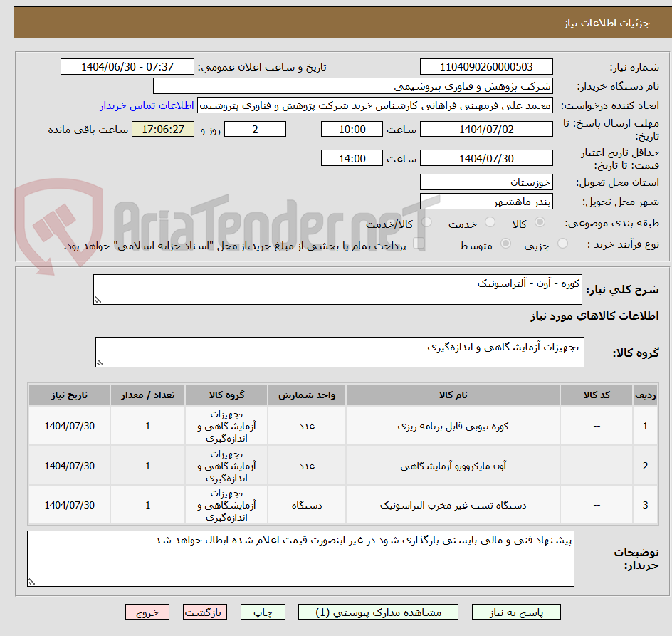Click the 1404/07/02 deadline date field
This screenshot has height=636, width=672.
point(486,129)
